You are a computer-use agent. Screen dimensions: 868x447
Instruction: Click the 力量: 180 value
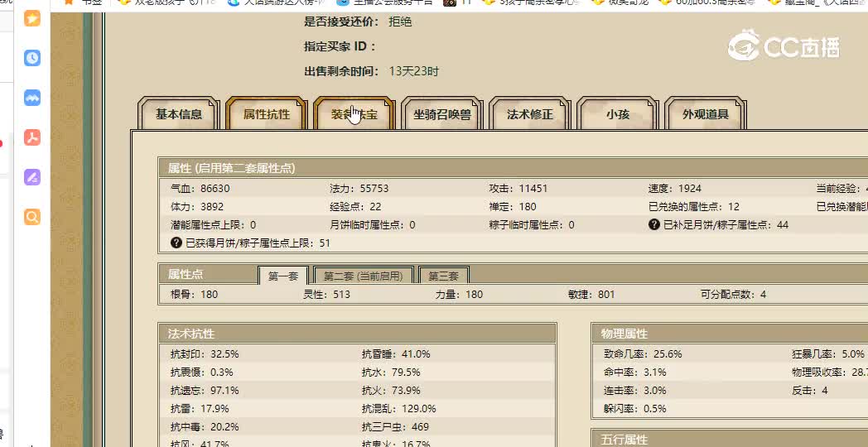point(459,295)
